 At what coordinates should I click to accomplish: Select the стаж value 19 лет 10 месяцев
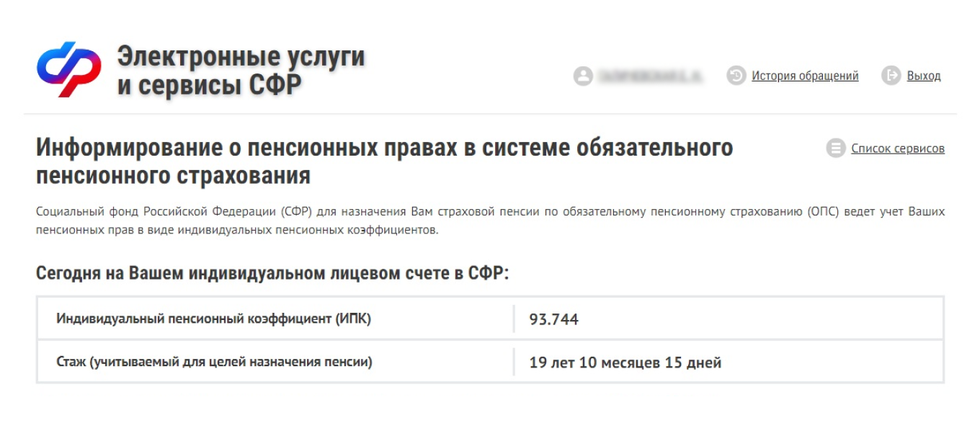pos(625,362)
